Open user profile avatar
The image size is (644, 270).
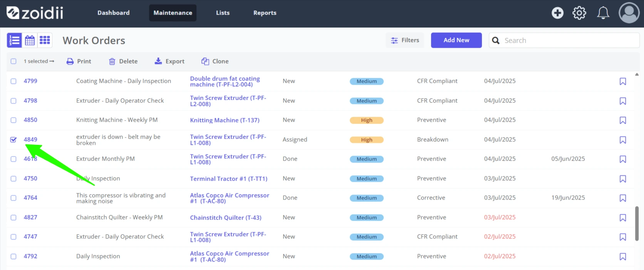[629, 13]
